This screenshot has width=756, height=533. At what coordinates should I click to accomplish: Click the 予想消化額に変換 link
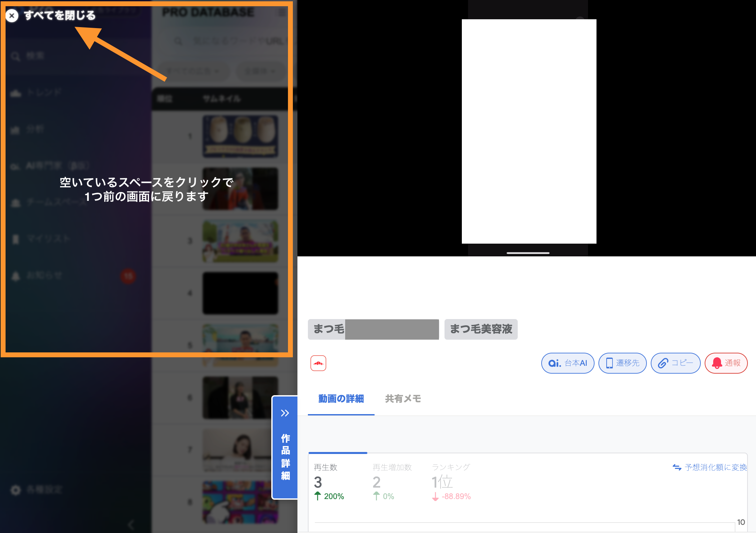click(715, 467)
